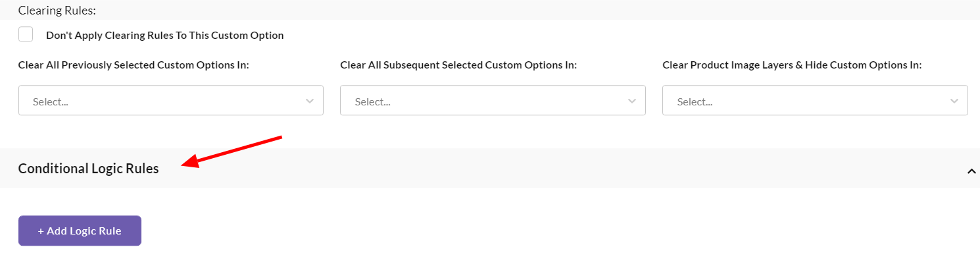Image resolution: width=980 pixels, height=278 pixels.
Task: Click "Clear Product Image Layers & Hide" label
Action: [x=792, y=65]
